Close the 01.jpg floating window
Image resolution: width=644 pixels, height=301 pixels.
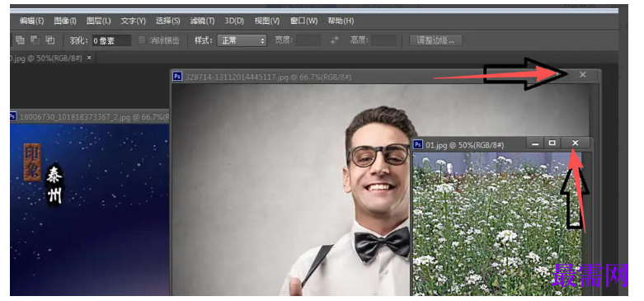pos(576,143)
